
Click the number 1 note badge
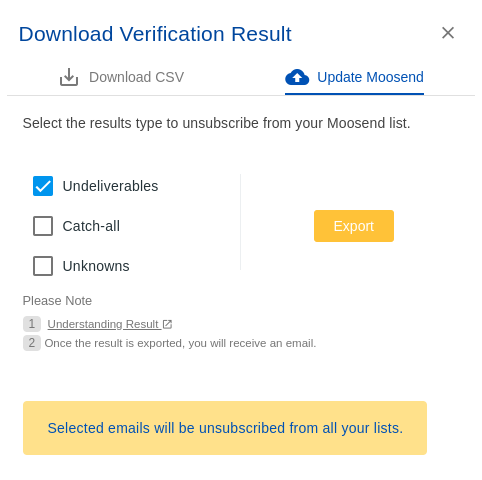tap(32, 324)
